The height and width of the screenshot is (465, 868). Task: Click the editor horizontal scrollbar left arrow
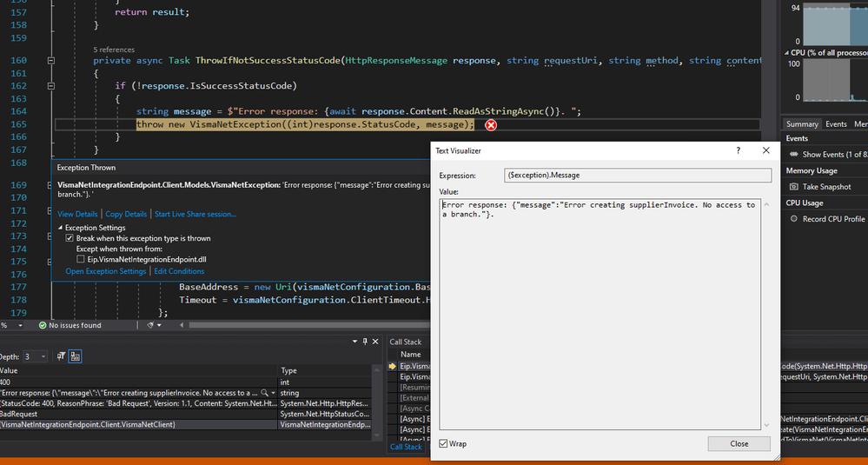pos(182,325)
